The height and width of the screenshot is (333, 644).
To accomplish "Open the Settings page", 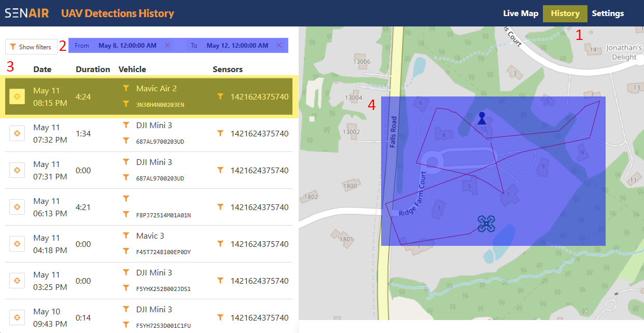I will (608, 13).
